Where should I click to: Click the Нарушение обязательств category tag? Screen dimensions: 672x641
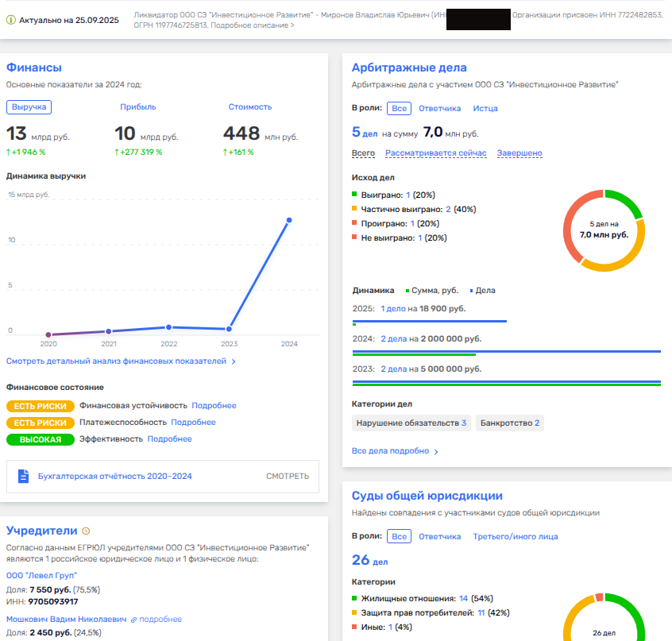tap(411, 423)
